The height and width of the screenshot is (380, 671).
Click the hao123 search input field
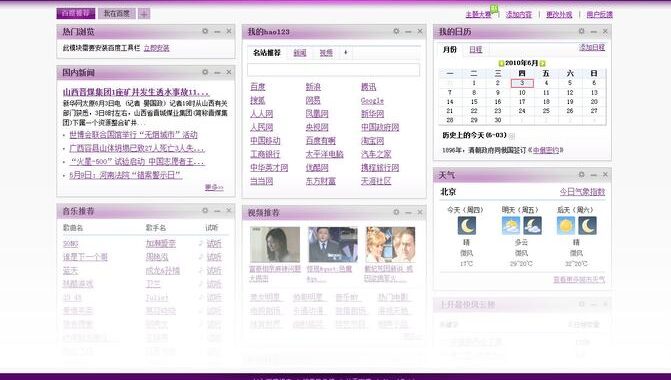point(333,70)
